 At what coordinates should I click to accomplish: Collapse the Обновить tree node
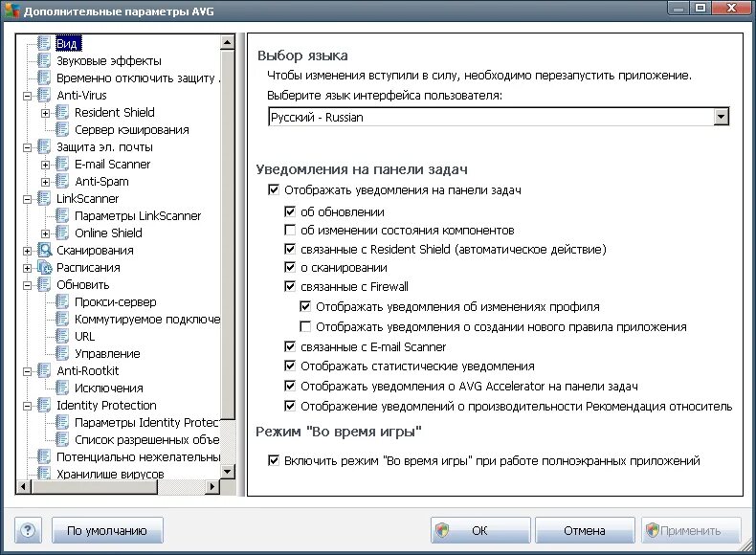[28, 285]
